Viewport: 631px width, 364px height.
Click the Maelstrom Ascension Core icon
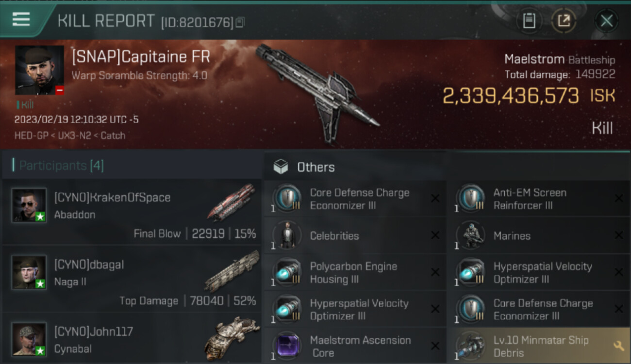click(x=287, y=346)
